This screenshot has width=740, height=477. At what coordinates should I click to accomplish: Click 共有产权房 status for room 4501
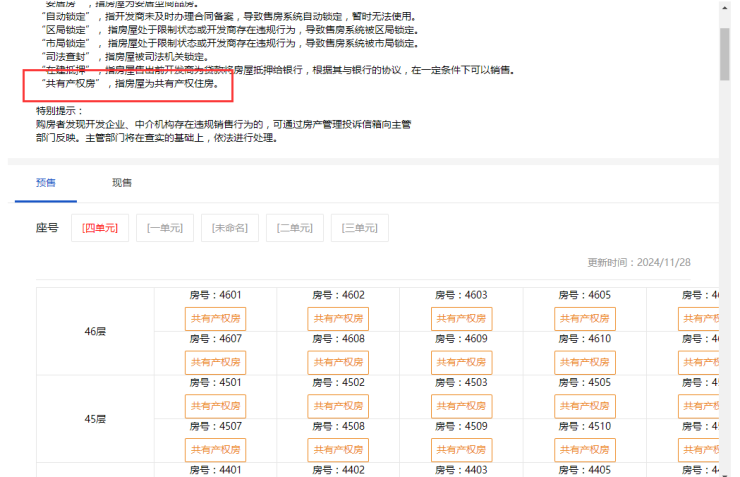[x=215, y=406]
